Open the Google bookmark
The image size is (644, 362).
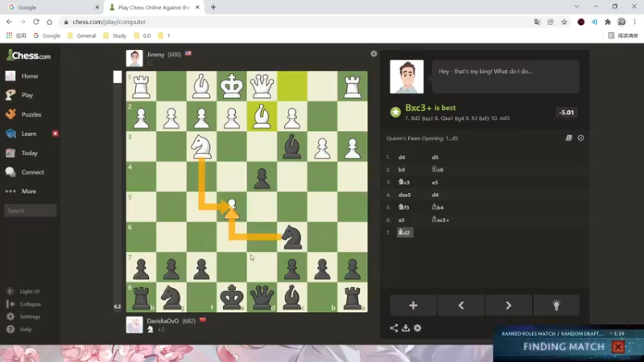tap(47, 35)
